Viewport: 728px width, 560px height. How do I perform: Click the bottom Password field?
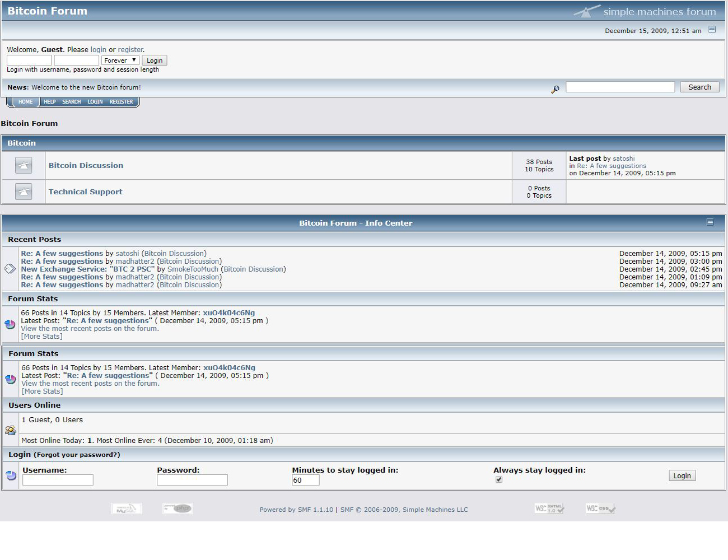coord(192,480)
